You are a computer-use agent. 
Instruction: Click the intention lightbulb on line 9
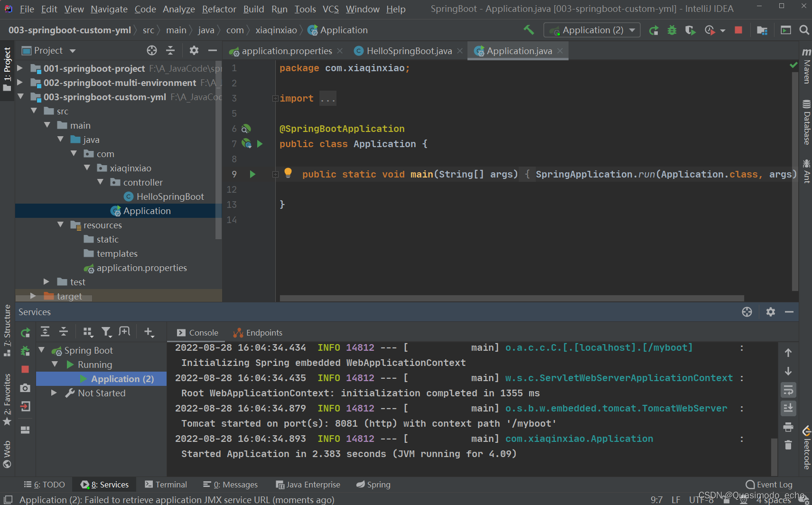coord(288,173)
